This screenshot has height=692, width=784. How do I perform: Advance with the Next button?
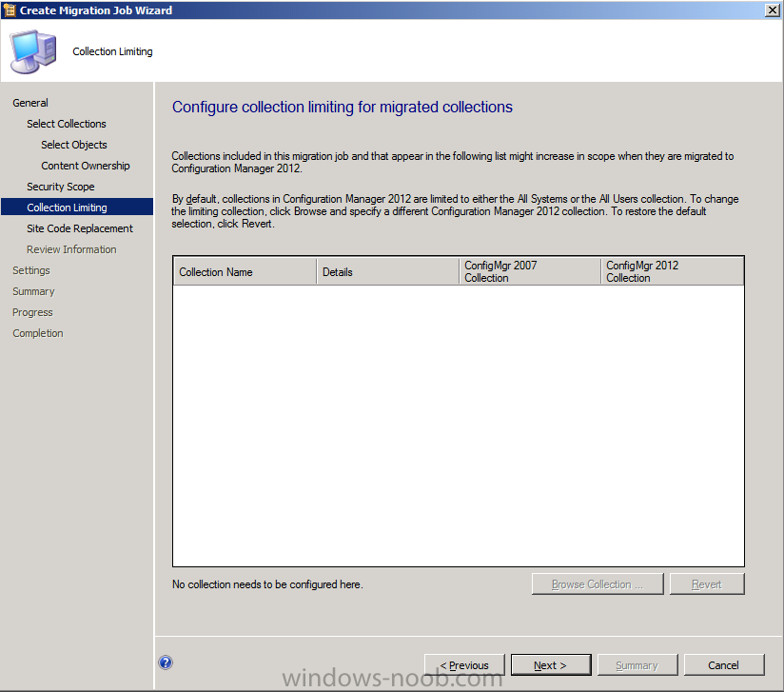click(551, 665)
